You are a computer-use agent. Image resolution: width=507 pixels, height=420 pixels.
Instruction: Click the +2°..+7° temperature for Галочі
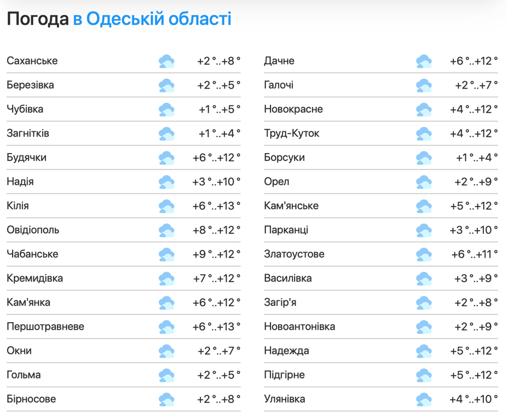pyautogui.click(x=476, y=85)
